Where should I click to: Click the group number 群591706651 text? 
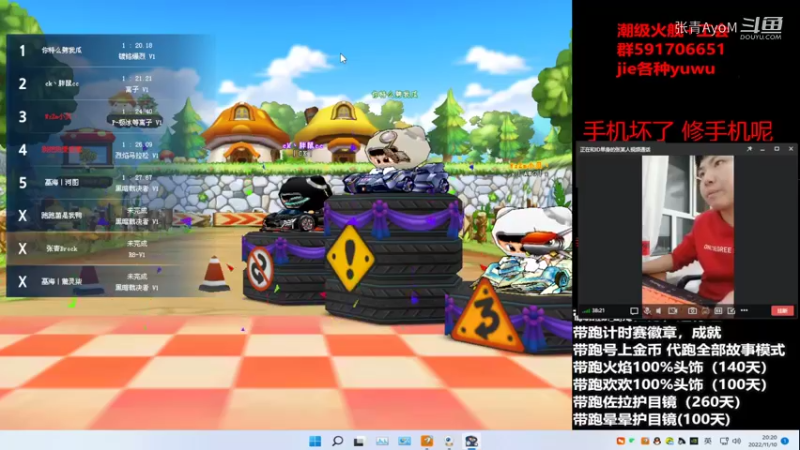tap(670, 49)
